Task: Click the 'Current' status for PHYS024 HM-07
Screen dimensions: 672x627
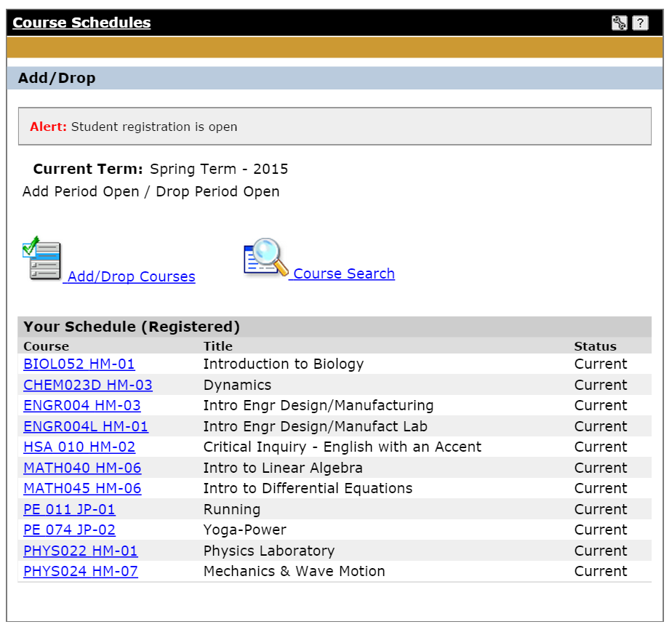Action: click(601, 572)
